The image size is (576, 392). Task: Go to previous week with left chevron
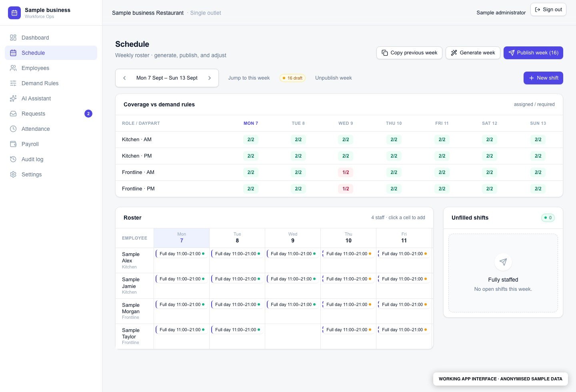tap(124, 78)
